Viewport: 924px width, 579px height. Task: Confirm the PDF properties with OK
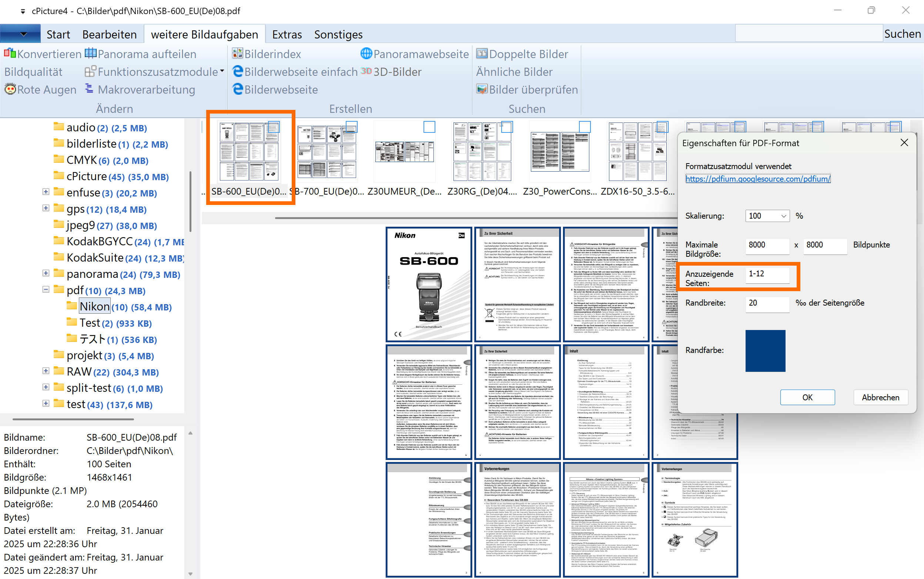pos(807,397)
